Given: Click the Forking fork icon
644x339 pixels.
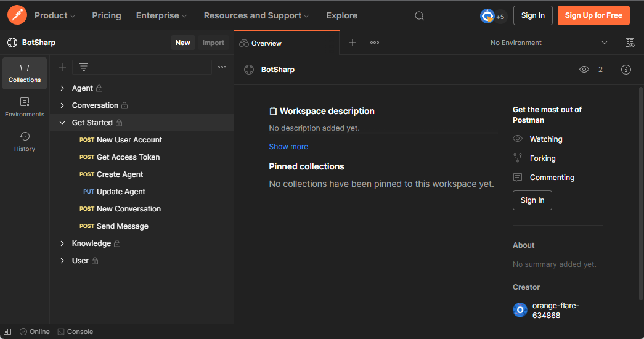Looking at the screenshot, I should pyautogui.click(x=518, y=158).
